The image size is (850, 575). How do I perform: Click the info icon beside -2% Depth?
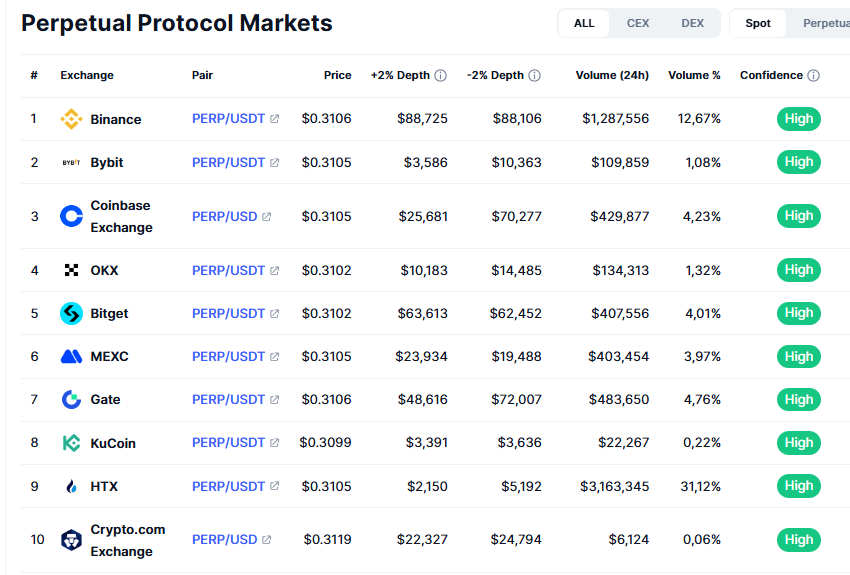click(x=535, y=76)
